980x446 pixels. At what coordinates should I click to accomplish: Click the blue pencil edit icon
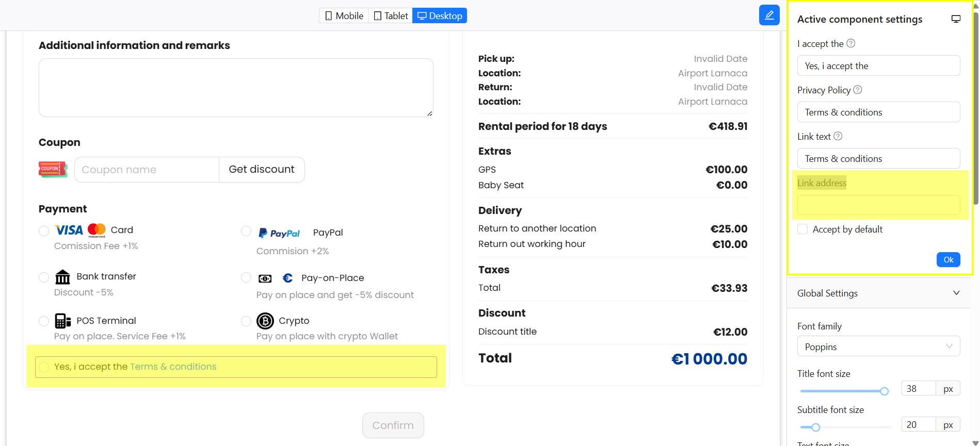769,15
